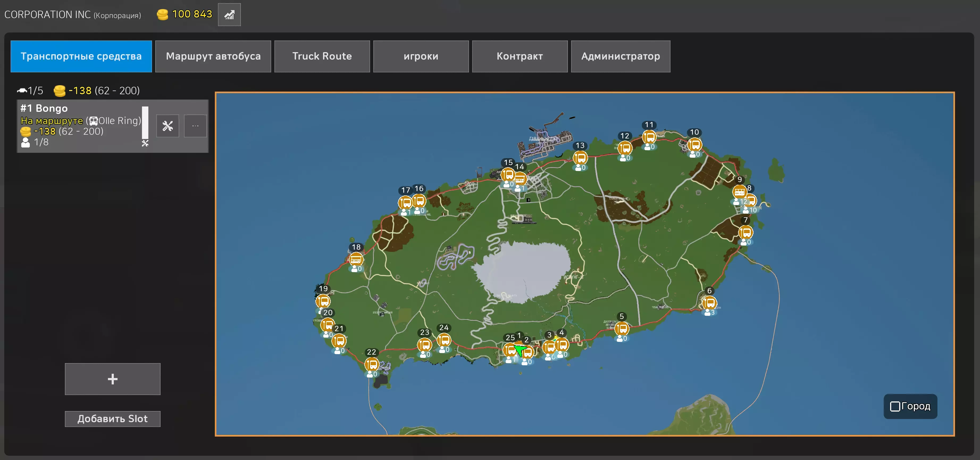This screenshot has height=460, width=980.
Task: Click the Bongo vehicle condition bar
Action: pos(145,123)
